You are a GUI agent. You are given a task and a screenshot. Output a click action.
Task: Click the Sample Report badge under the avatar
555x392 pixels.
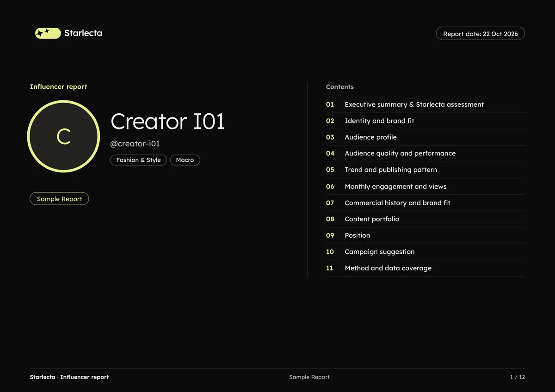pos(59,199)
